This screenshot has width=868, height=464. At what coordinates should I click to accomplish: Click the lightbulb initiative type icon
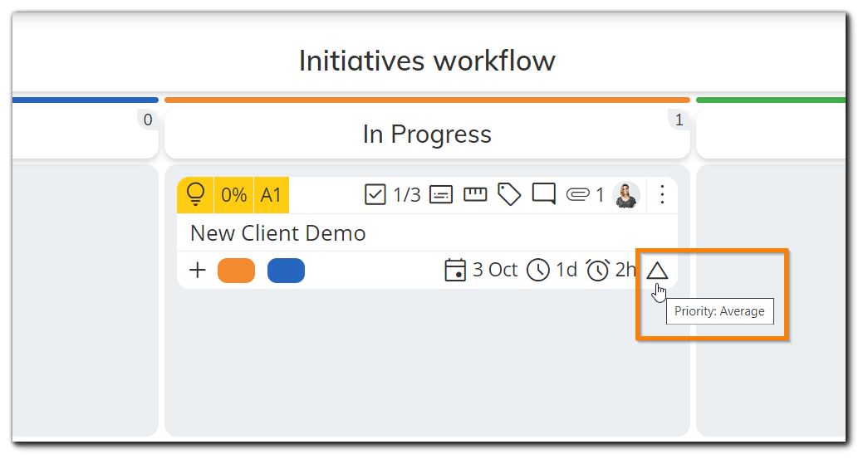pyautogui.click(x=195, y=195)
